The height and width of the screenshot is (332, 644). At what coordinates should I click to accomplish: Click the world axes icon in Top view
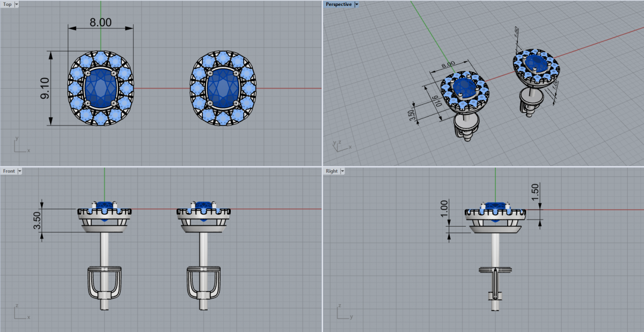(x=21, y=145)
